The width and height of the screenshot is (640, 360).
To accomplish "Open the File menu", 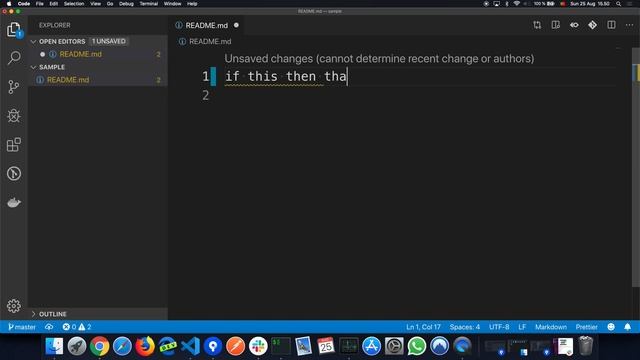I will click(x=40, y=4).
